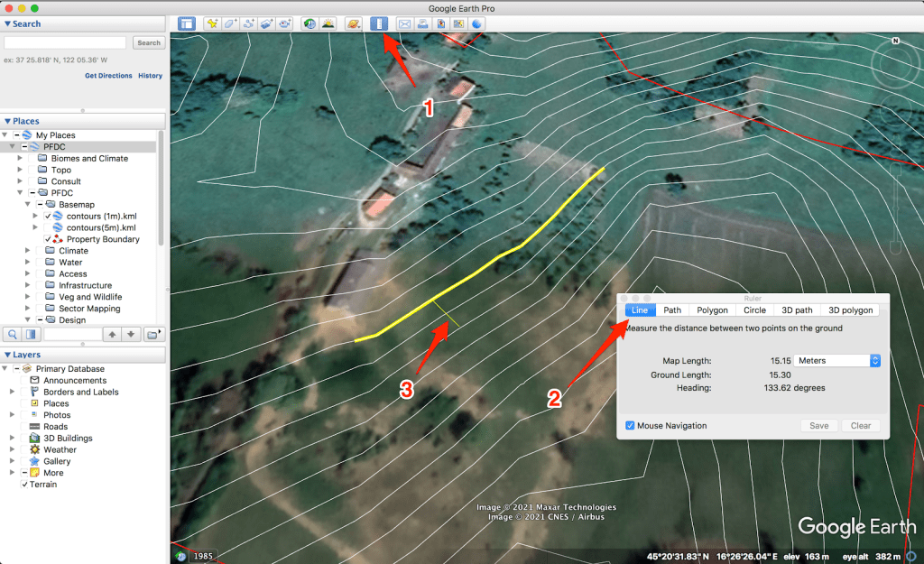Viewport: 924px width, 564px height.
Task: Open the Meters unit dropdown
Action: [x=836, y=361]
